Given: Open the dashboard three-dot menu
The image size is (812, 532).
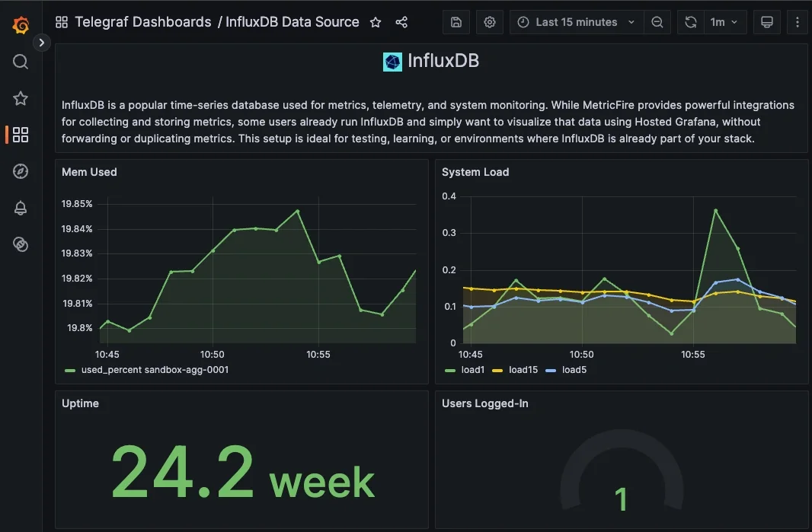Looking at the screenshot, I should (x=797, y=22).
